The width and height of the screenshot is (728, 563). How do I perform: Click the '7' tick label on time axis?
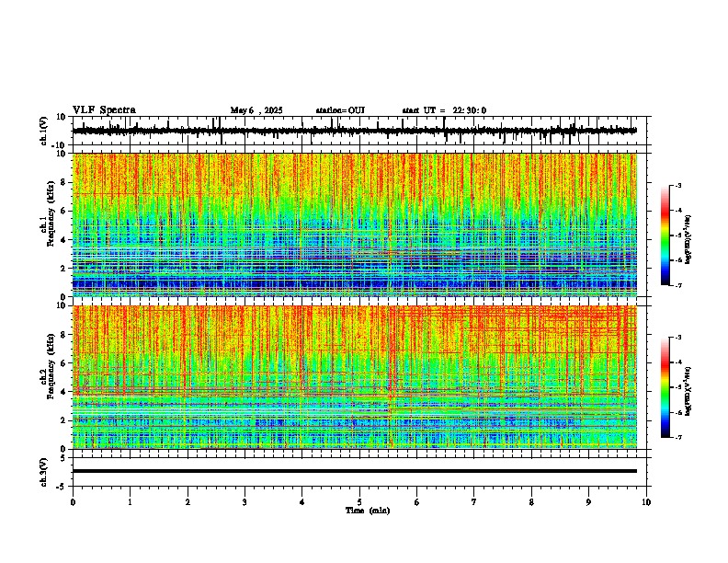coord(474,502)
